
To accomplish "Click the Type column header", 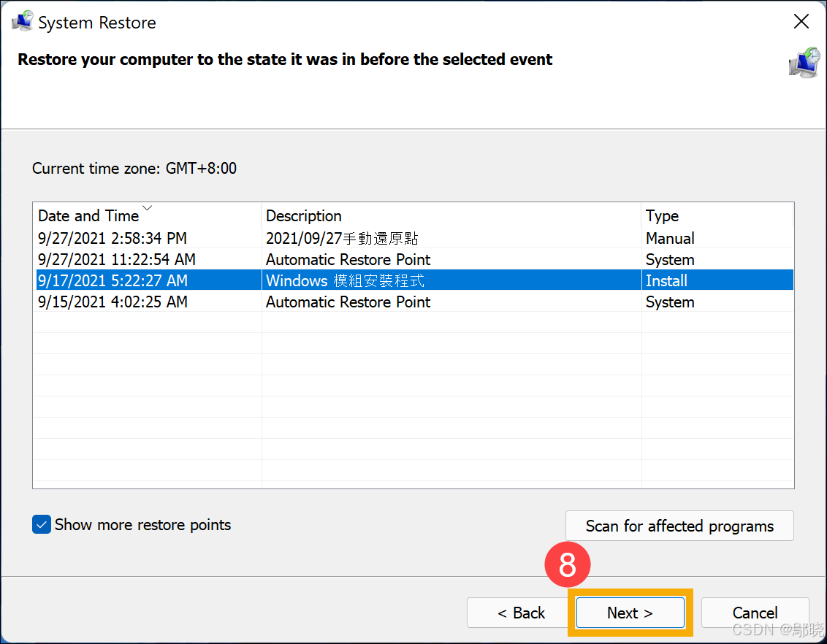I will coord(717,215).
